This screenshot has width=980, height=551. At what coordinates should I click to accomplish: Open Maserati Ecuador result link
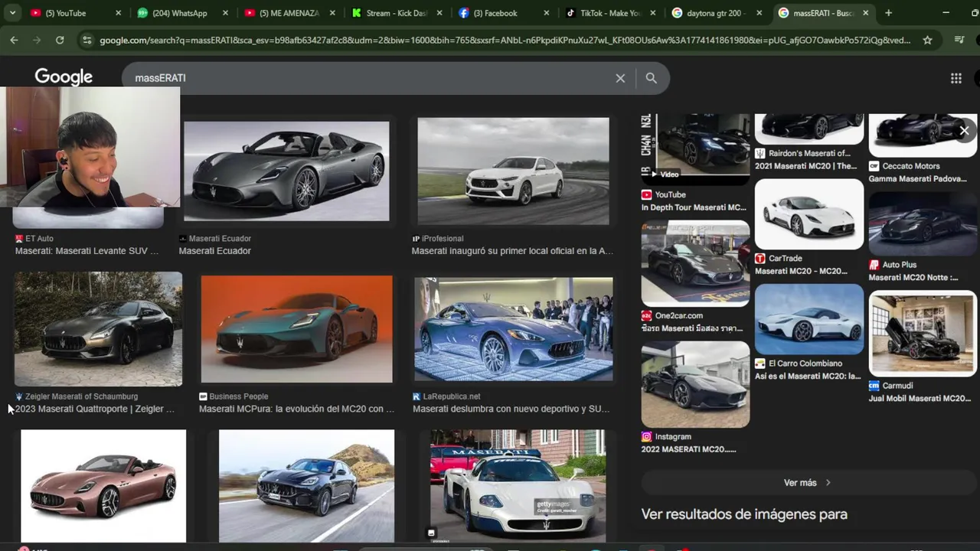point(214,251)
